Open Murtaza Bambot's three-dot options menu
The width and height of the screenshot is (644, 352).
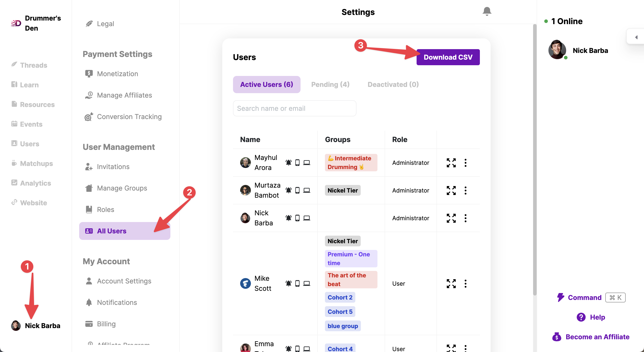pos(465,191)
